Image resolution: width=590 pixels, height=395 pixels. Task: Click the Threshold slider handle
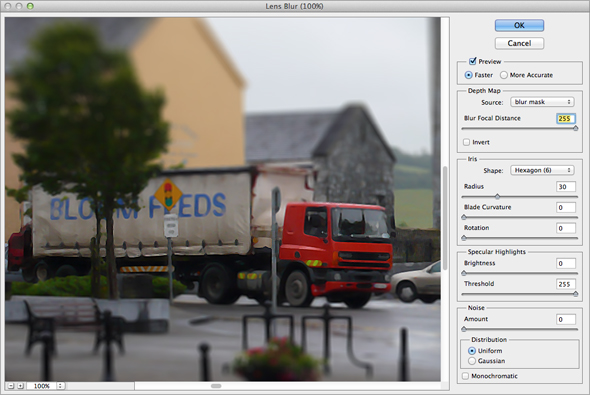click(576, 294)
